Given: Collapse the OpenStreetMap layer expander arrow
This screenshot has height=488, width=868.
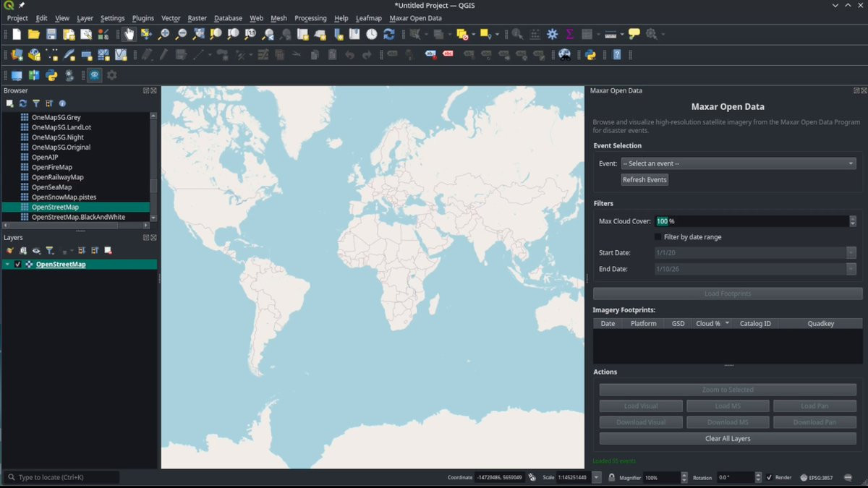Looking at the screenshot, I should [7, 265].
